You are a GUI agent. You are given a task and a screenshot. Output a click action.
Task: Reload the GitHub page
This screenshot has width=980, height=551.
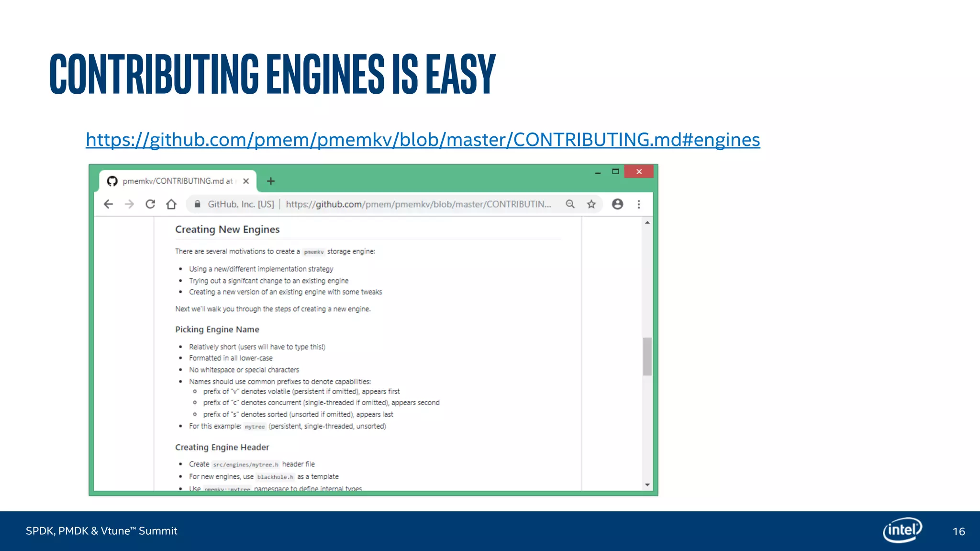150,204
